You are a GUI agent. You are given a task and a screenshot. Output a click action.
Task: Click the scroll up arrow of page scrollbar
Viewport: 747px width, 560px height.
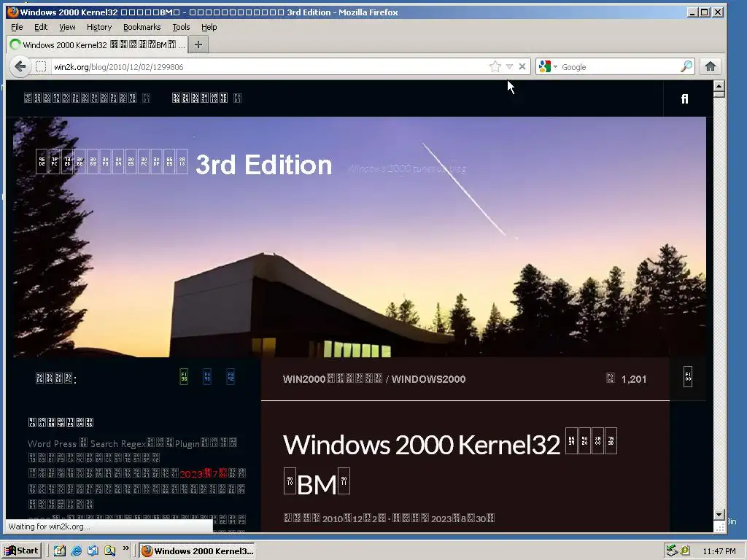pos(719,86)
